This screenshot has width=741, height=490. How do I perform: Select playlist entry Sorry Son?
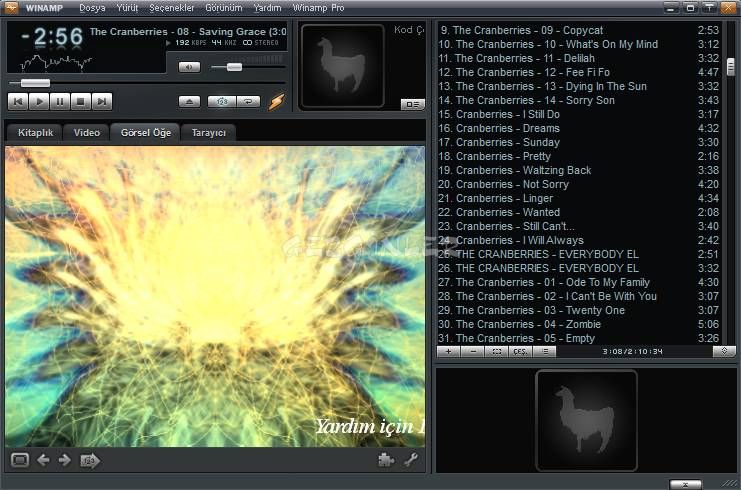(579, 101)
